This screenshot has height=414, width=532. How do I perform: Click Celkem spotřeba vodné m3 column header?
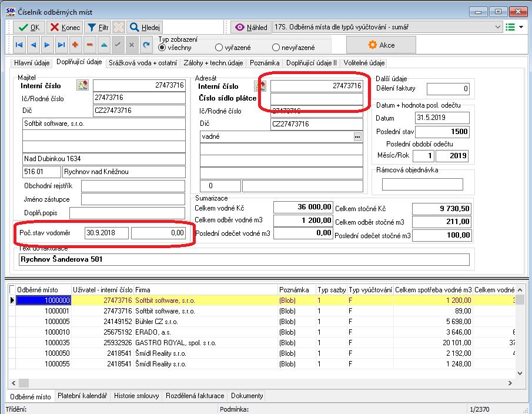(433, 290)
